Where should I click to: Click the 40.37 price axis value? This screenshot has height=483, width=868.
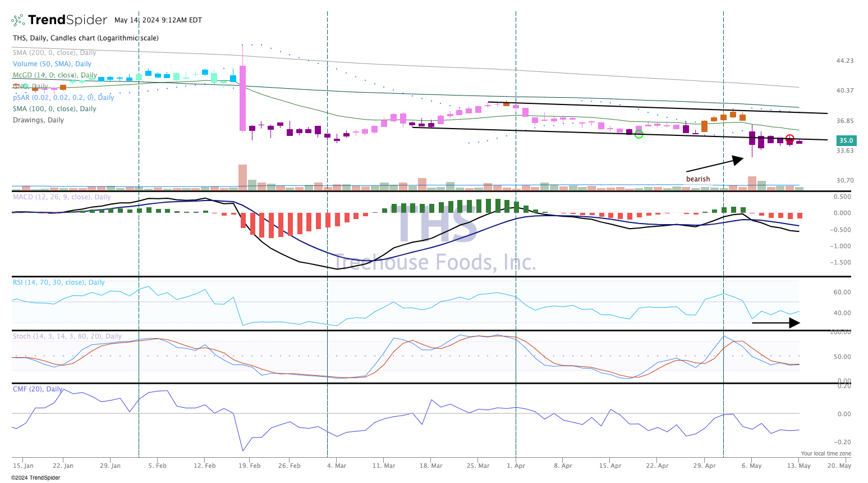(x=844, y=90)
